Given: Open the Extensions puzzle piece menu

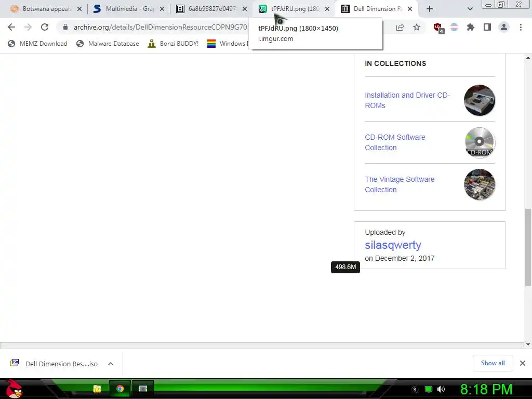Looking at the screenshot, I should tap(470, 27).
